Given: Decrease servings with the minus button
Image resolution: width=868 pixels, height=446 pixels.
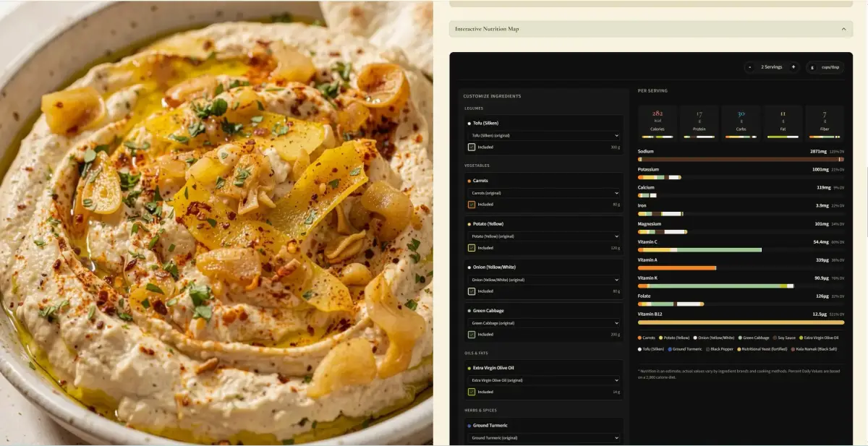Looking at the screenshot, I should tap(750, 67).
